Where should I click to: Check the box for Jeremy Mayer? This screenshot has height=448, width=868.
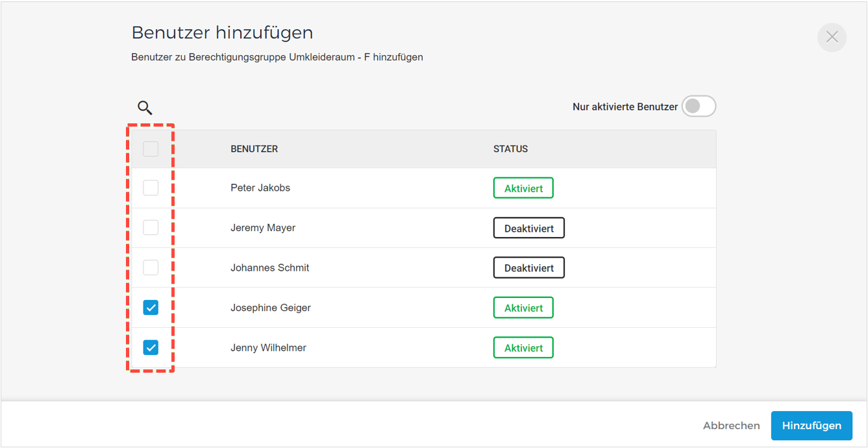click(151, 228)
